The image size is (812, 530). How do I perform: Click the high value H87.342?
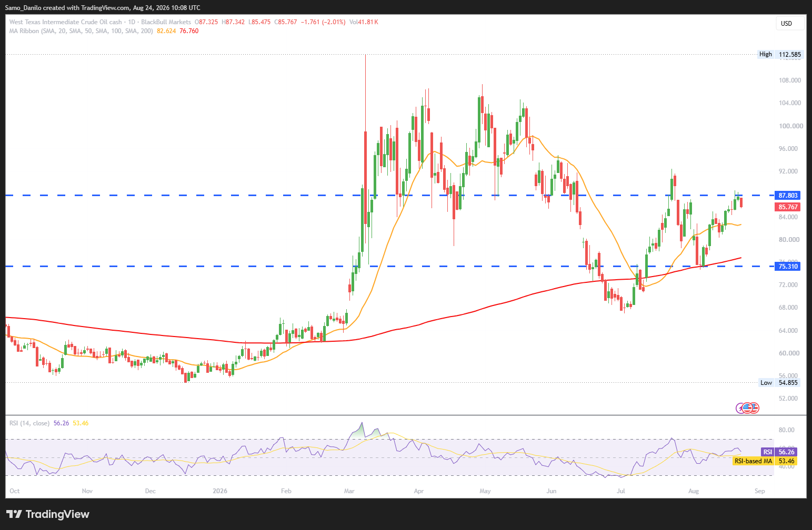pyautogui.click(x=233, y=22)
